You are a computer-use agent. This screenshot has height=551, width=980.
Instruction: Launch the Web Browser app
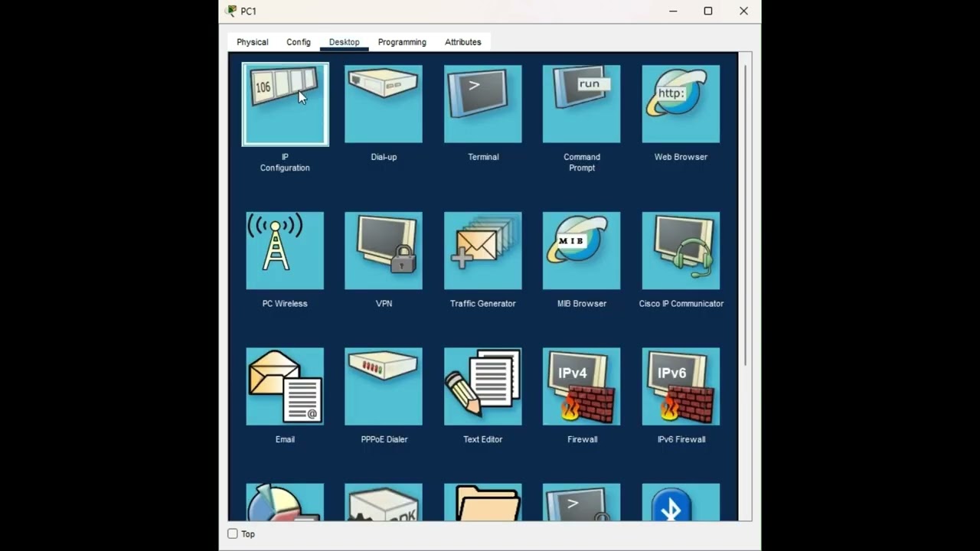tap(681, 104)
